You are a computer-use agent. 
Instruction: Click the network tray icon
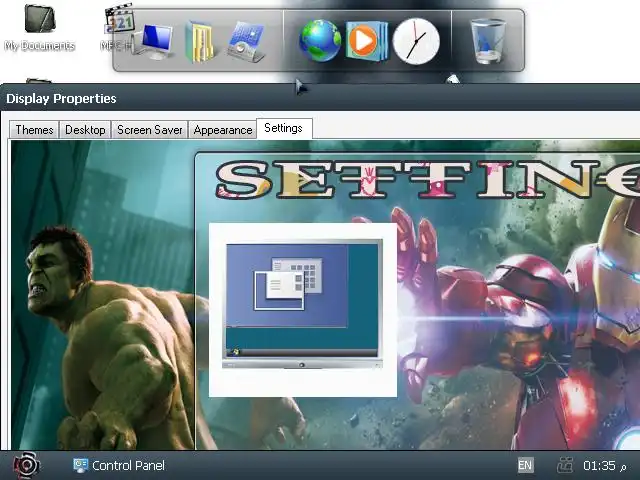(565, 465)
